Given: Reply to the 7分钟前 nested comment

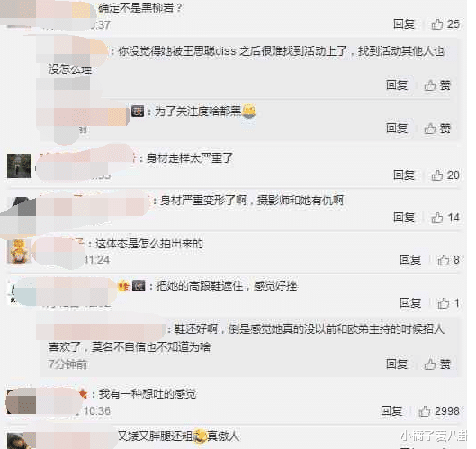Looking at the screenshot, I should pyautogui.click(x=397, y=364).
